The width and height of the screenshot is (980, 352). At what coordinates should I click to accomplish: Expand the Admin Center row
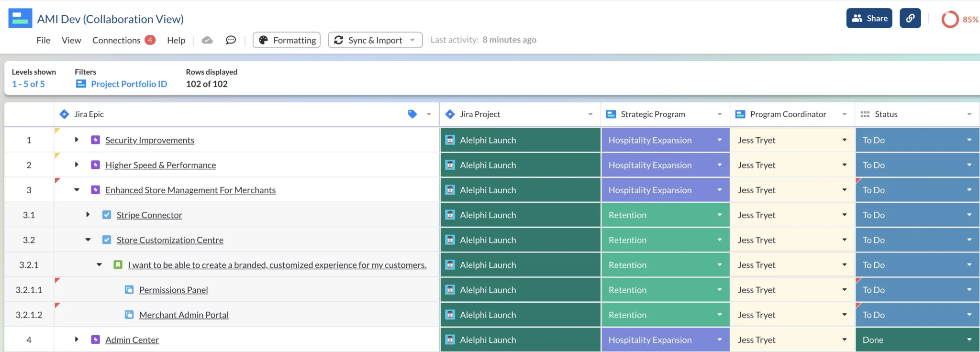pyautogui.click(x=77, y=339)
